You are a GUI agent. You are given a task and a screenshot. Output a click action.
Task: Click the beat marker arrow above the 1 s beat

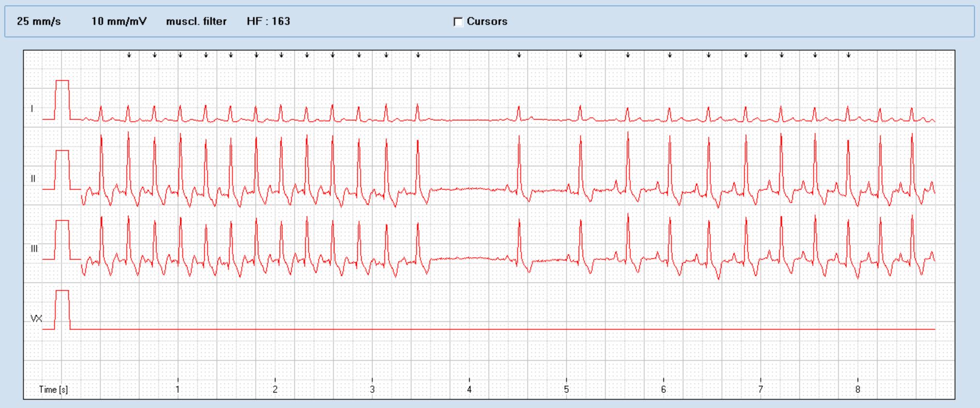tap(180, 55)
